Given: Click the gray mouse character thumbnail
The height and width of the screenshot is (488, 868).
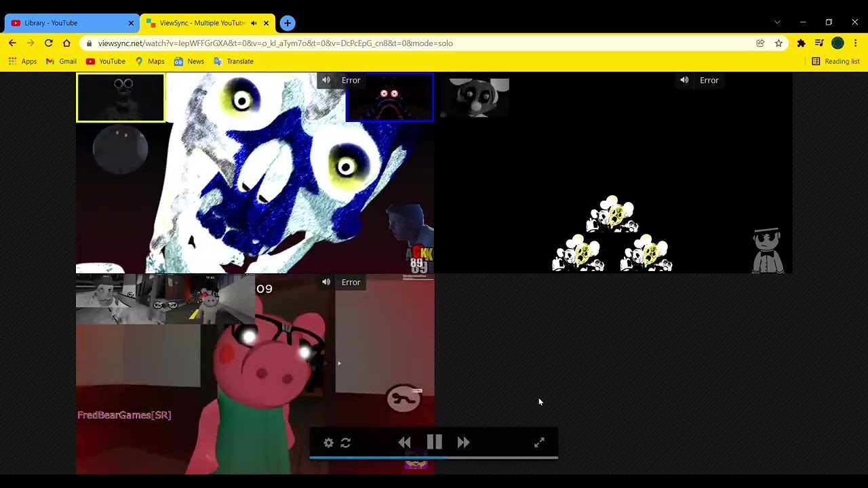Looking at the screenshot, I should tap(475, 98).
